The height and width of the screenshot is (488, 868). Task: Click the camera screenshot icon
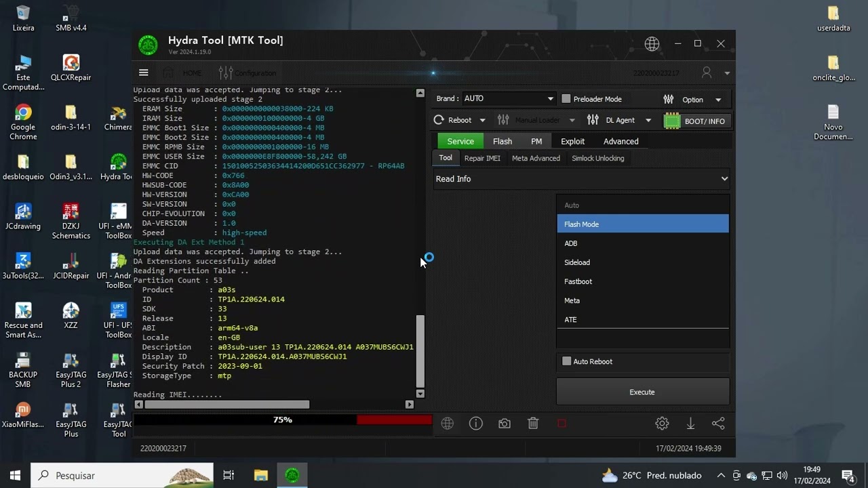click(505, 424)
